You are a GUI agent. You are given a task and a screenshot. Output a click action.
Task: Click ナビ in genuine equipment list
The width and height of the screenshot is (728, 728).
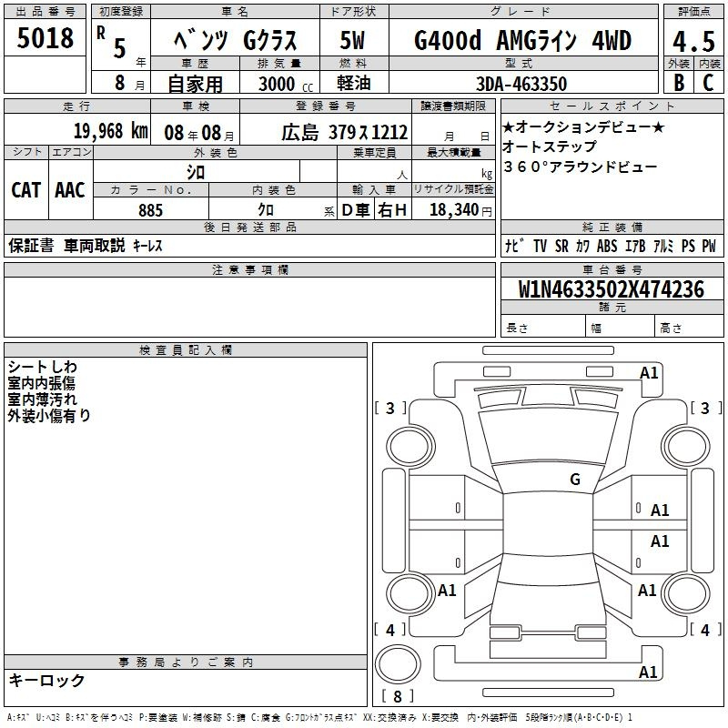coord(514,246)
